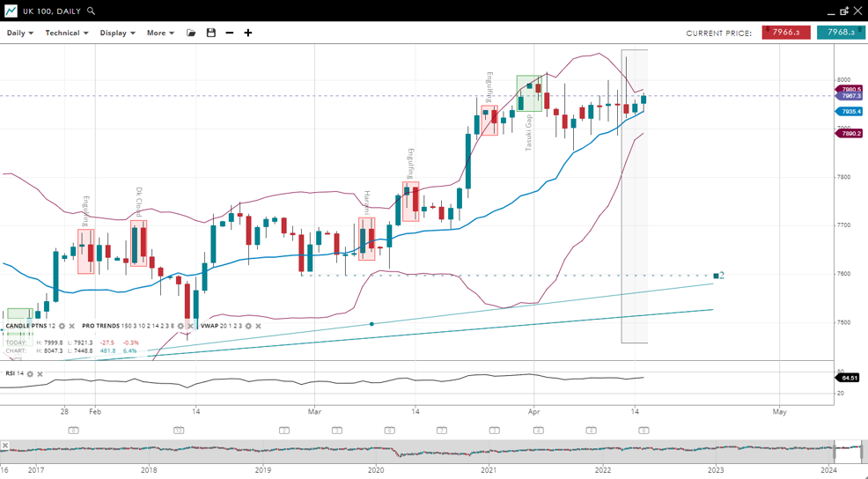The image size is (868, 479).
Task: Click the teal buy price 7968.3 button
Action: 841,33
